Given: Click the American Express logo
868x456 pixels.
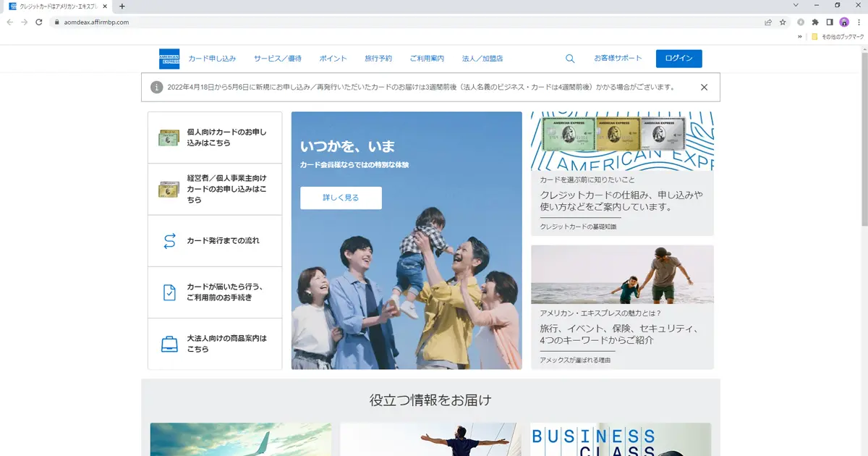Looking at the screenshot, I should (169, 59).
